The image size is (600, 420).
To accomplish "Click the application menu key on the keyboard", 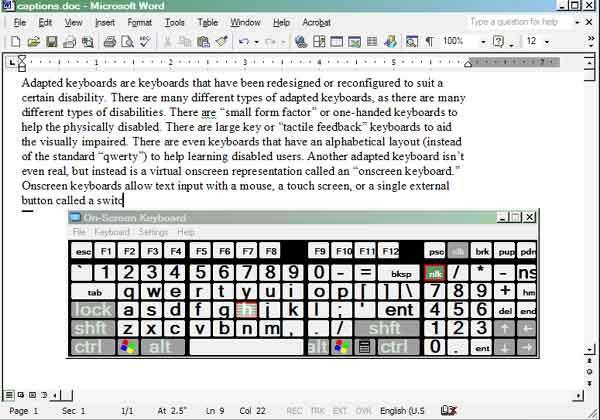I will coord(364,347).
